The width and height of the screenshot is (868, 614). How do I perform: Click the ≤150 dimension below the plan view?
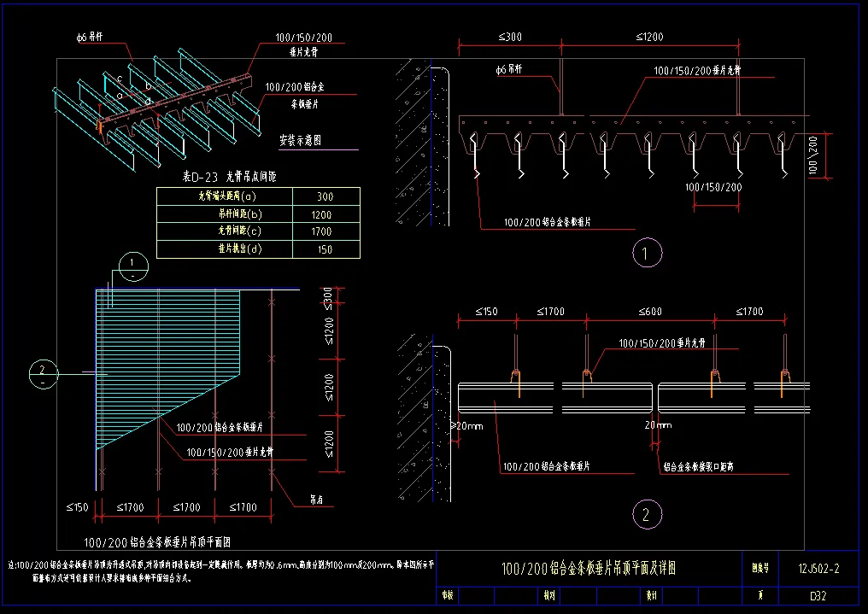pyautogui.click(x=77, y=507)
